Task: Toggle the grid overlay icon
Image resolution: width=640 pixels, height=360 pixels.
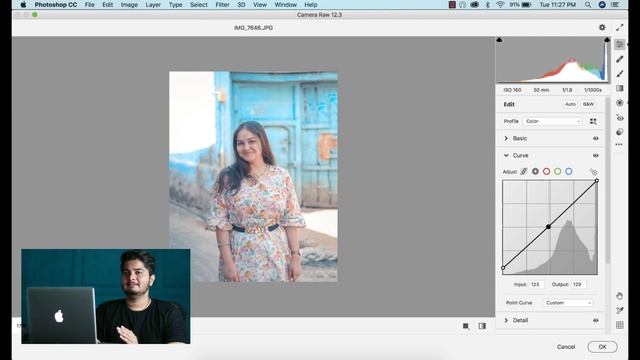Action: [620, 325]
